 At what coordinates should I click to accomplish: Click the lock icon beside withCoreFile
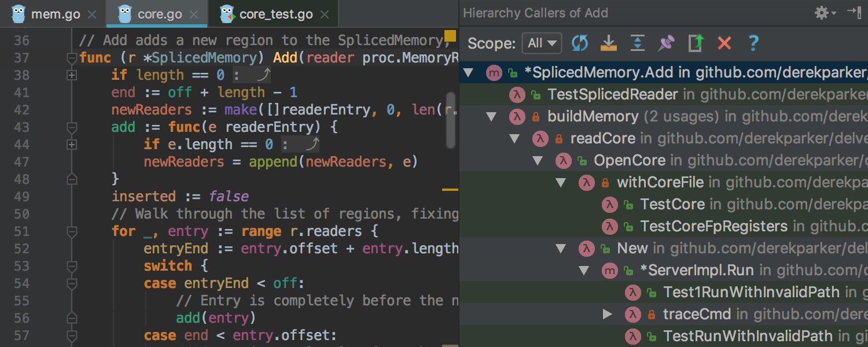coord(605,183)
